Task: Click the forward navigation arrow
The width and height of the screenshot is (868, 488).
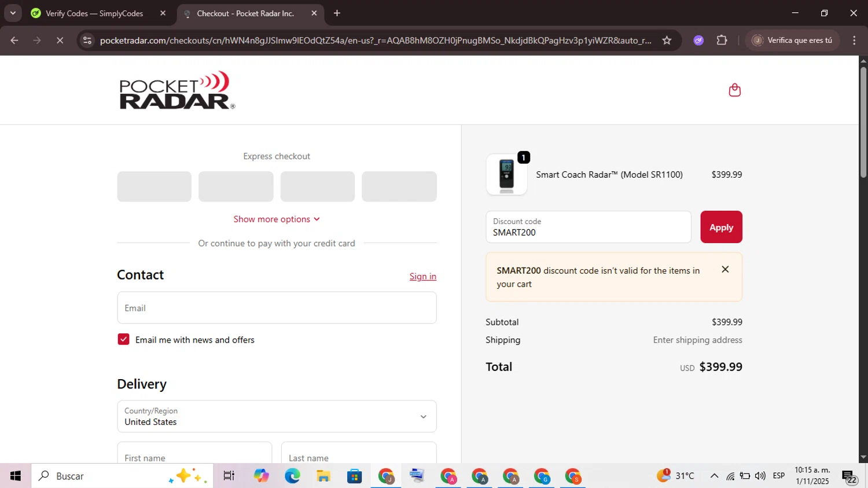Action: click(x=37, y=40)
